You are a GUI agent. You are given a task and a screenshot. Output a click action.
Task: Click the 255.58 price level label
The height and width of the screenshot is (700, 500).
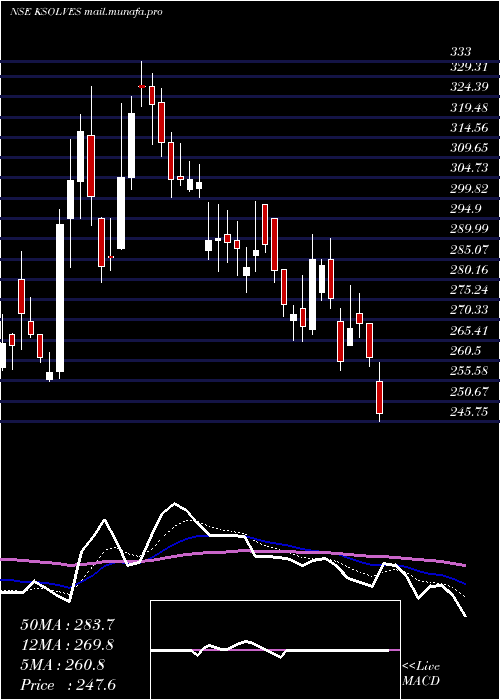pos(469,371)
